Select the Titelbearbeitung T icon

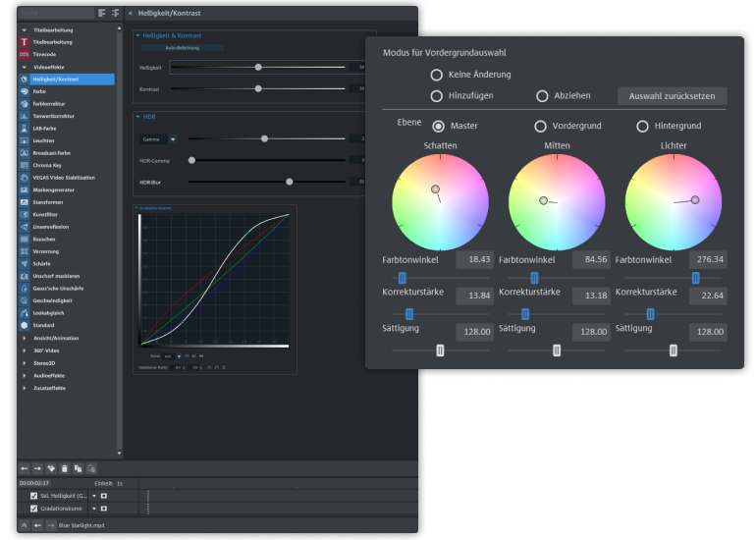pos(25,42)
